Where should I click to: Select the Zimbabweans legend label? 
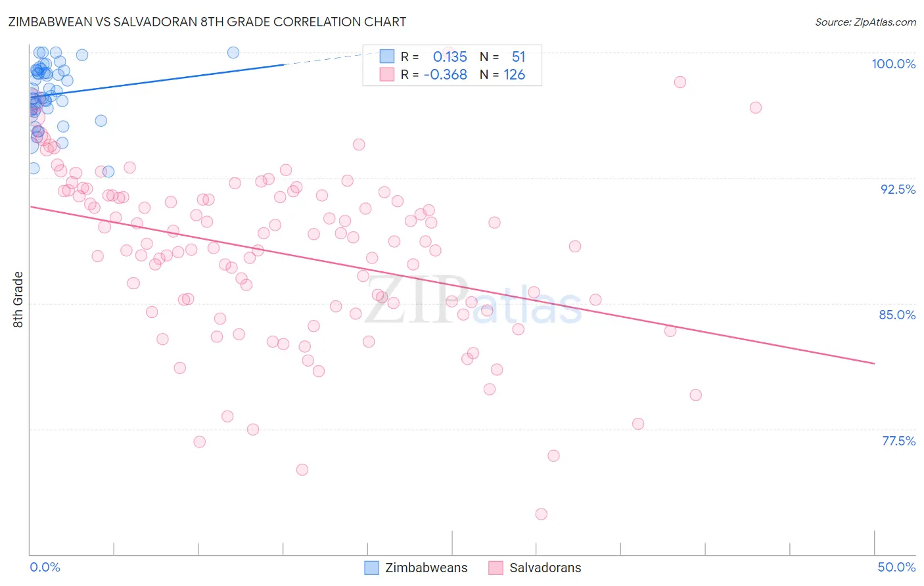pos(427,568)
